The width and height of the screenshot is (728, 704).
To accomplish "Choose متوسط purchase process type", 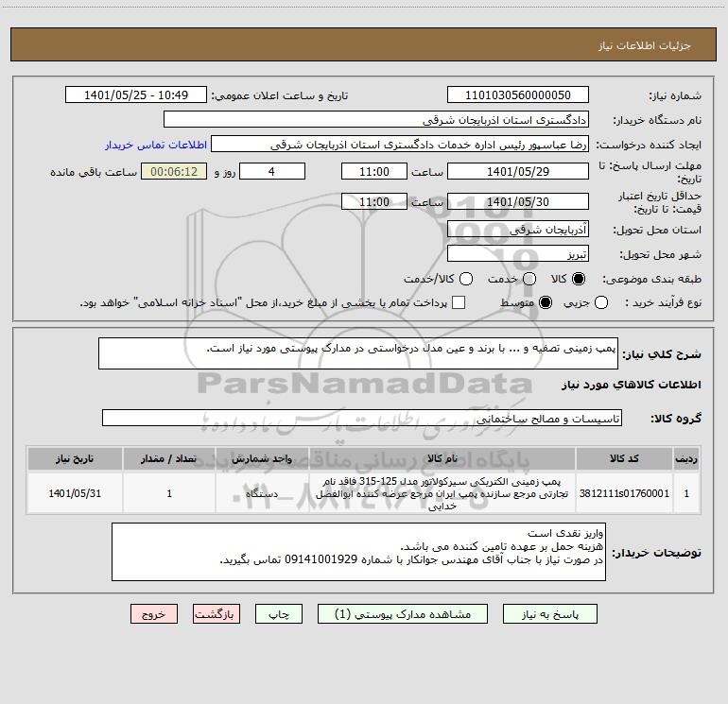I will click(546, 302).
